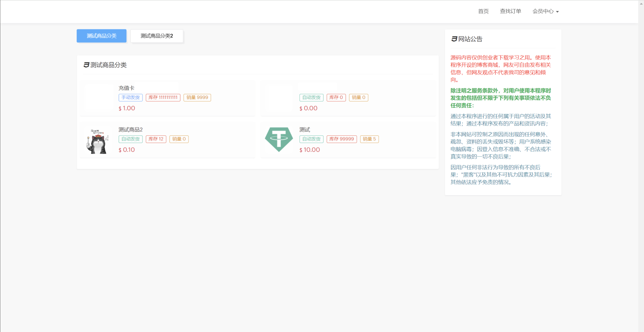
Task: Expand the 会员中心 dropdown menu
Action: [x=543, y=11]
